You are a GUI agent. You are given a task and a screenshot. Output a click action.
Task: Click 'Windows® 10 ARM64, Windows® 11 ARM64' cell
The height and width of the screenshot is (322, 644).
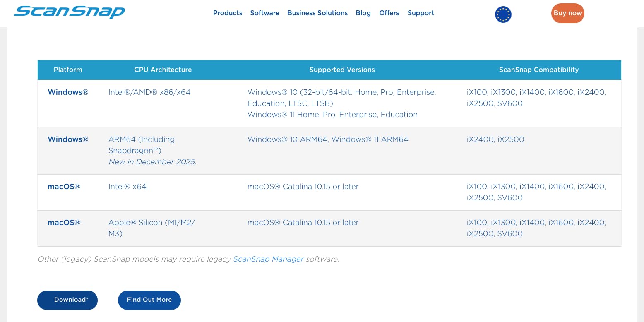328,139
